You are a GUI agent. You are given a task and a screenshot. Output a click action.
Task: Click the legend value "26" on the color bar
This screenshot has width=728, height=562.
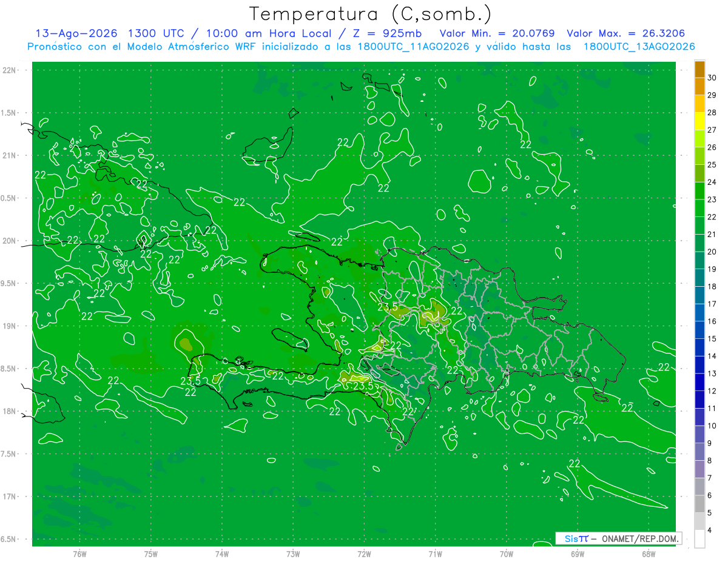tap(712, 147)
